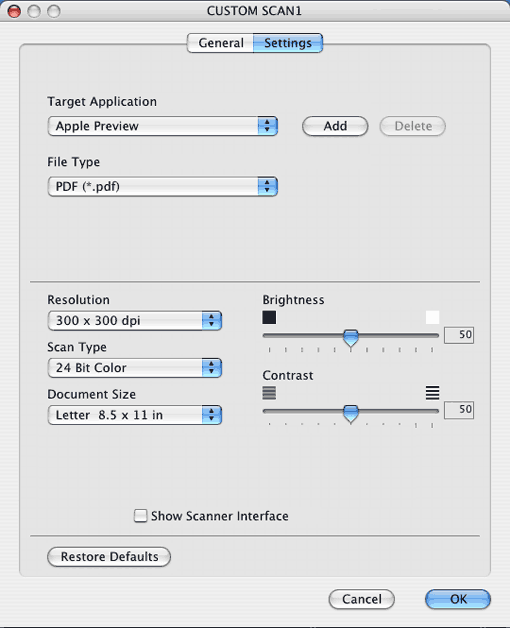Open the File Type PDF dropdown
510x628 pixels.
point(162,187)
